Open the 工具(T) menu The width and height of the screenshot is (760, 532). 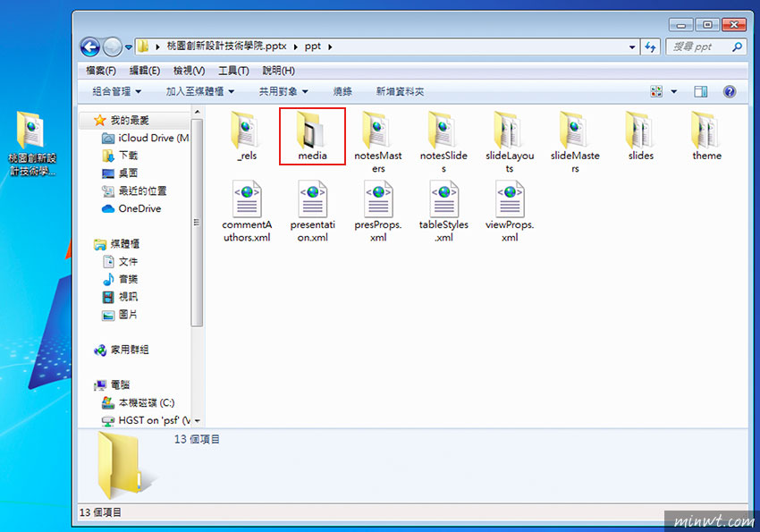[233, 71]
